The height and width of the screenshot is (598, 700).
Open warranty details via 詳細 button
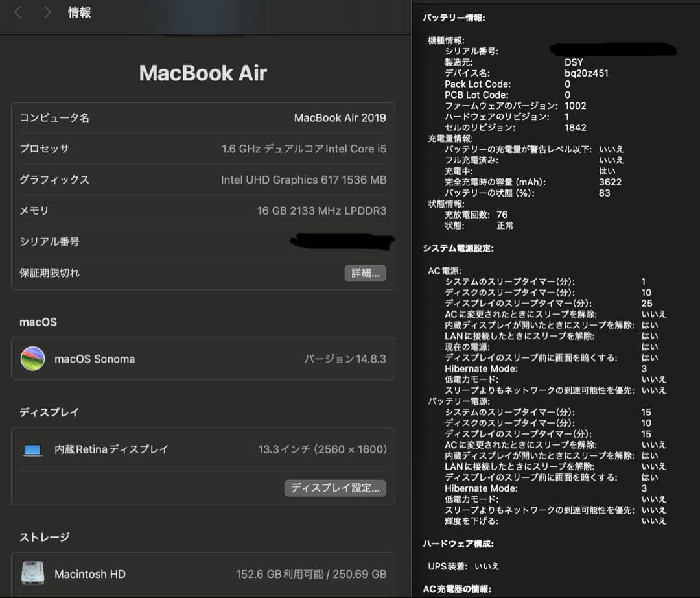365,273
